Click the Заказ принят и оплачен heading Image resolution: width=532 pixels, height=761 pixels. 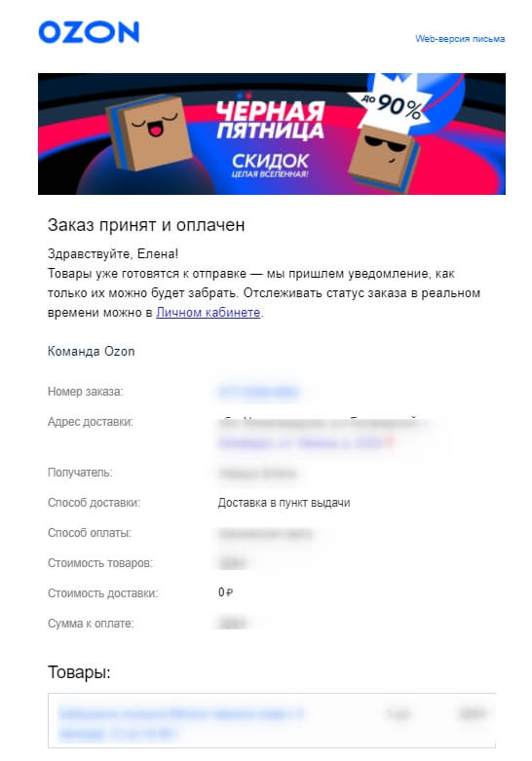(146, 225)
